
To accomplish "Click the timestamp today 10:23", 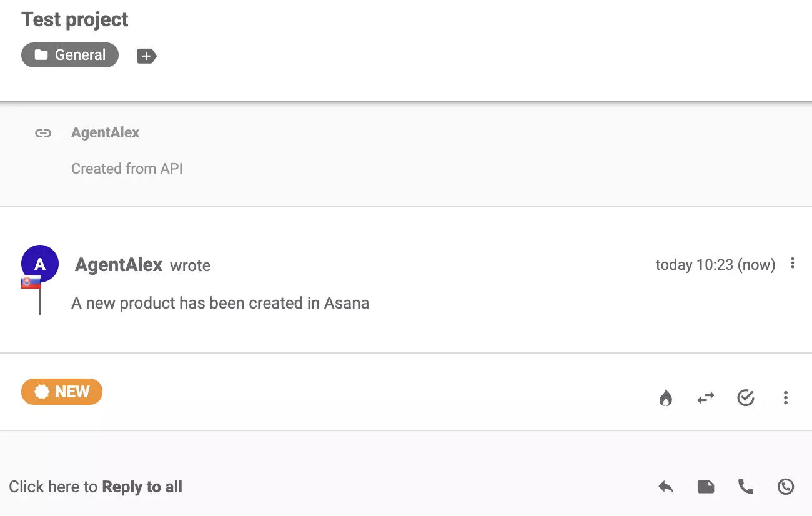I will [x=715, y=264].
